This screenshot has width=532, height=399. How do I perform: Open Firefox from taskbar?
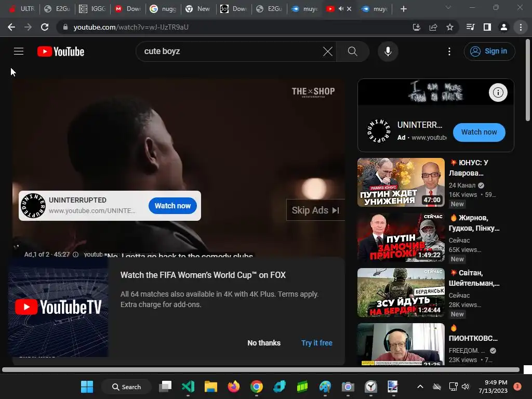233,387
